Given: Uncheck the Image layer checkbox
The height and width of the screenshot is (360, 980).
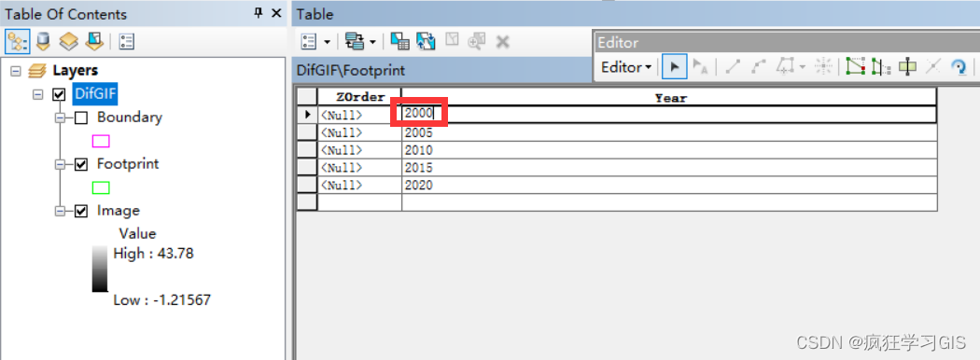Looking at the screenshot, I should 80,212.
